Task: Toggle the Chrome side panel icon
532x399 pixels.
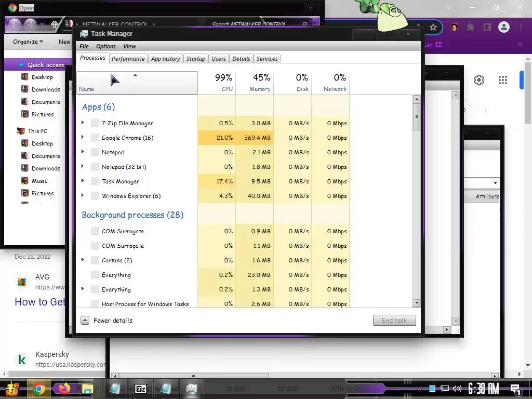Action: click(487, 27)
